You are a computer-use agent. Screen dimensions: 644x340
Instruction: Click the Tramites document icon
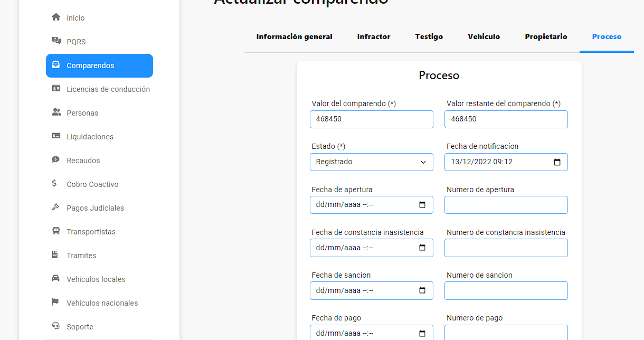point(55,255)
